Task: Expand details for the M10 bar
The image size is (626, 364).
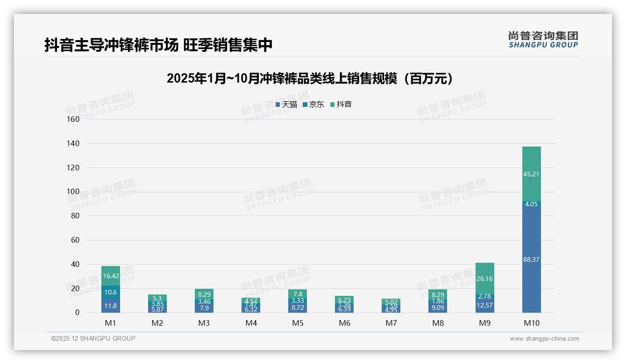Action: pos(532,229)
